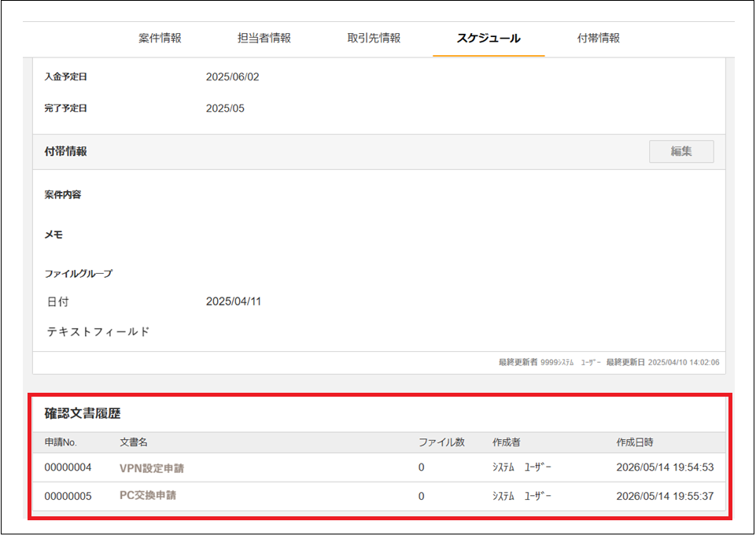Click the 作成日時 column header
The image size is (756, 536).
click(x=635, y=442)
